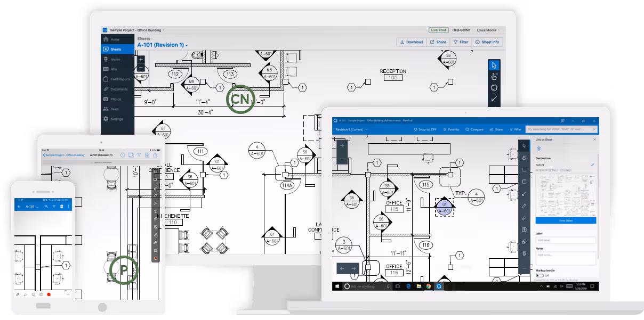Delete the link using the trash icon
The height and width of the screenshot is (320, 644).
point(538,149)
